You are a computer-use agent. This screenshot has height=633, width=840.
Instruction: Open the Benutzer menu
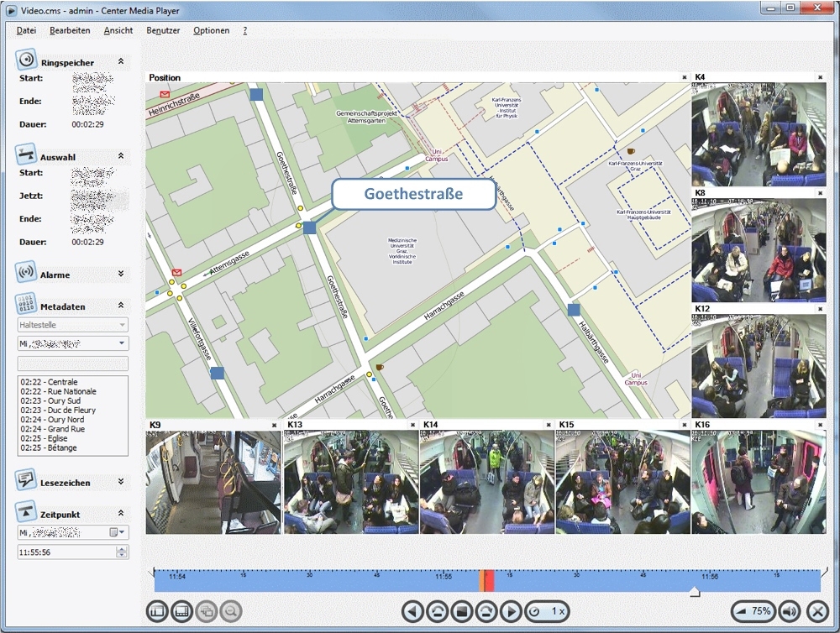pos(163,30)
